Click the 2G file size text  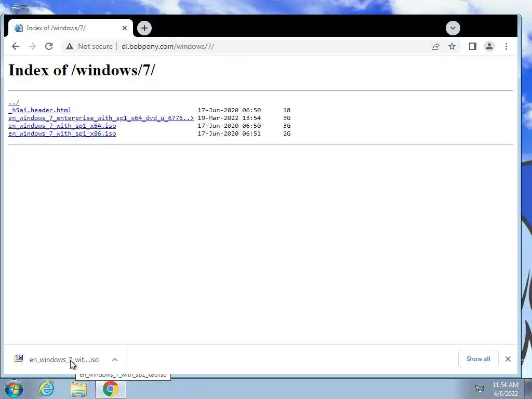(x=287, y=134)
